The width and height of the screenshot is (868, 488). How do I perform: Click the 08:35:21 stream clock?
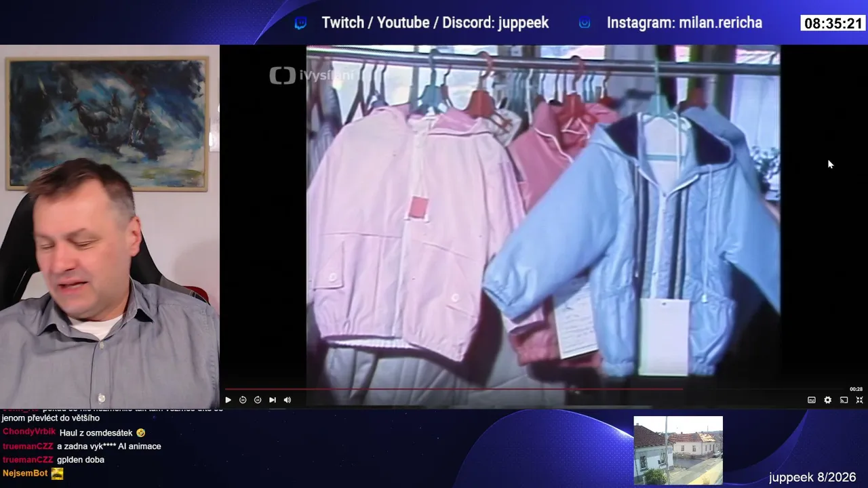(x=833, y=24)
